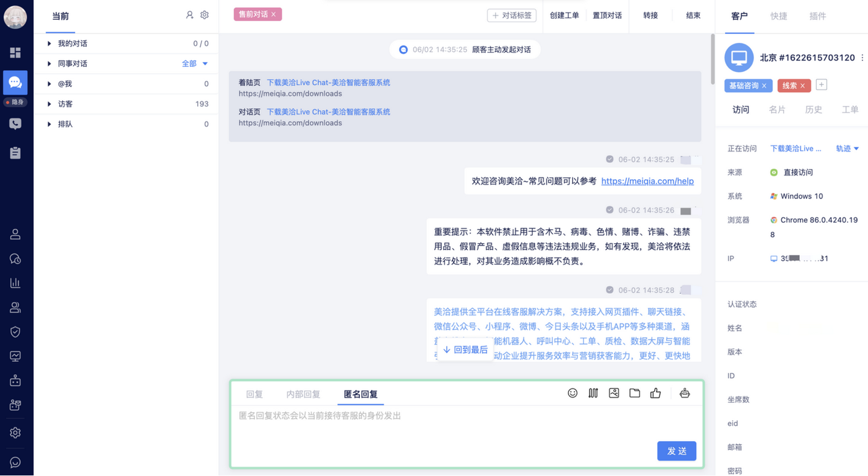This screenshot has width=868, height=476.
Task: Click 结束 to end conversation
Action: (693, 16)
